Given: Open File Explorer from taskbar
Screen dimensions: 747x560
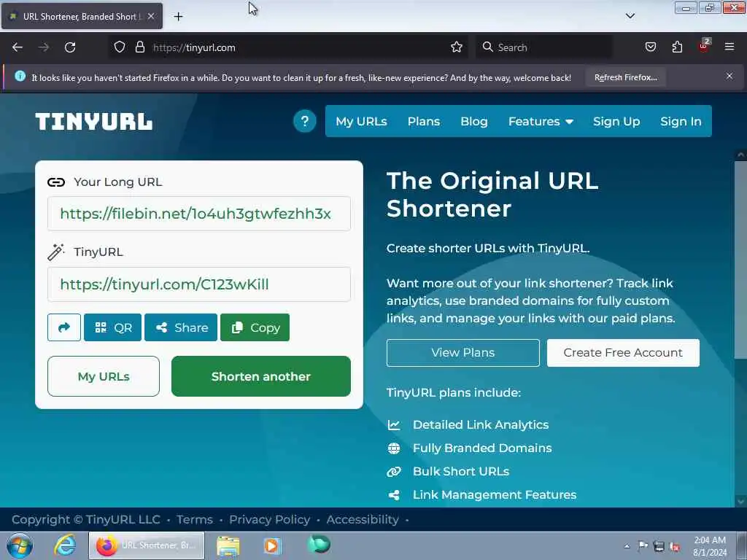Looking at the screenshot, I should (x=228, y=546).
